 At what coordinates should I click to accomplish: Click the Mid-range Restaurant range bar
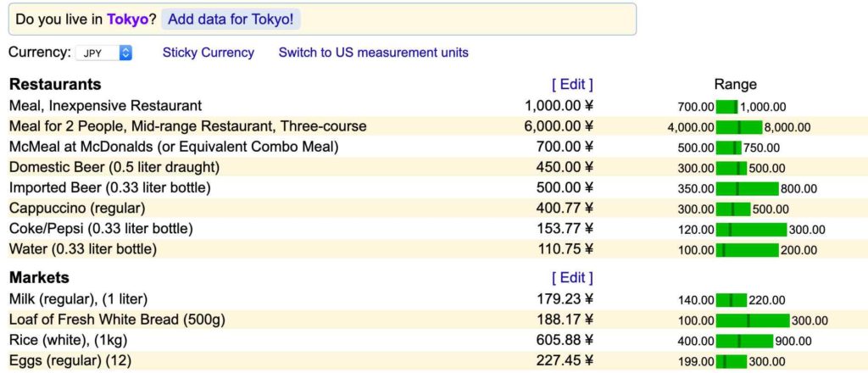pyautogui.click(x=739, y=128)
